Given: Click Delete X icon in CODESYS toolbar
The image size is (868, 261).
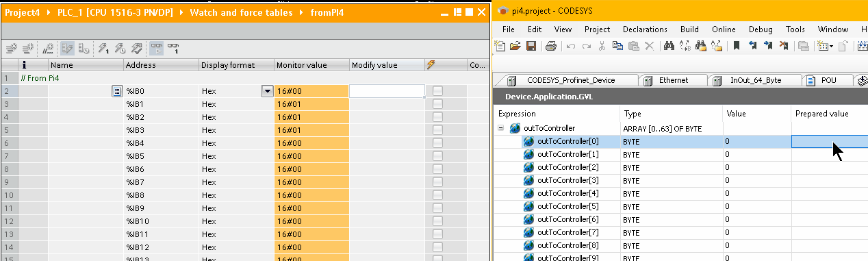Looking at the screenshot, I should (650, 47).
